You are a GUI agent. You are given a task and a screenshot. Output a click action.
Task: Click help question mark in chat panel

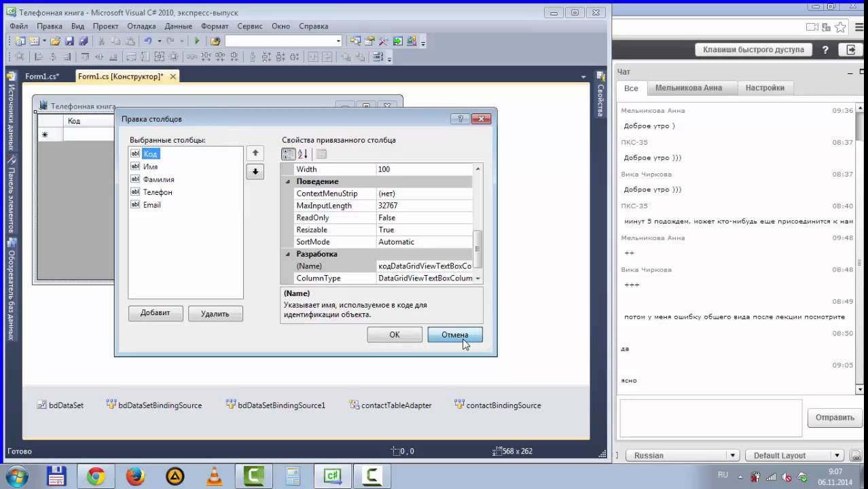click(x=825, y=50)
